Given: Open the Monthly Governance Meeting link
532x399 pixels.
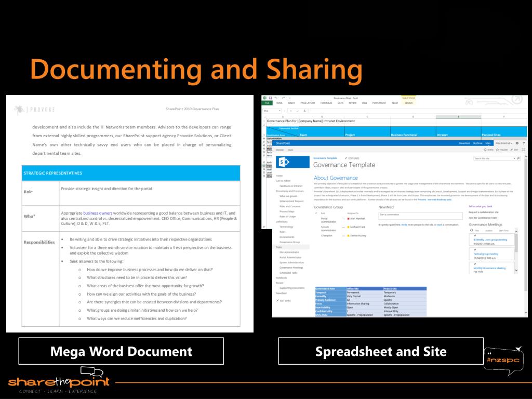Looking at the screenshot, I should 489,268.
